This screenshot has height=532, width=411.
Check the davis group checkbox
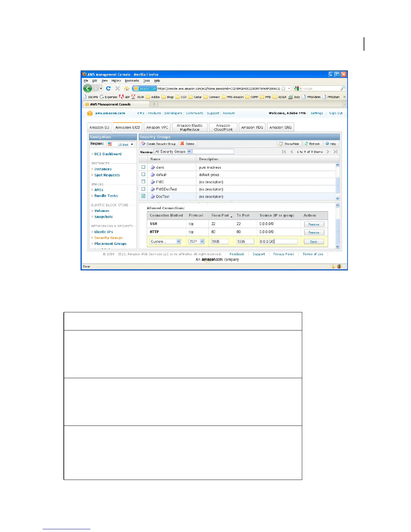pyautogui.click(x=143, y=167)
